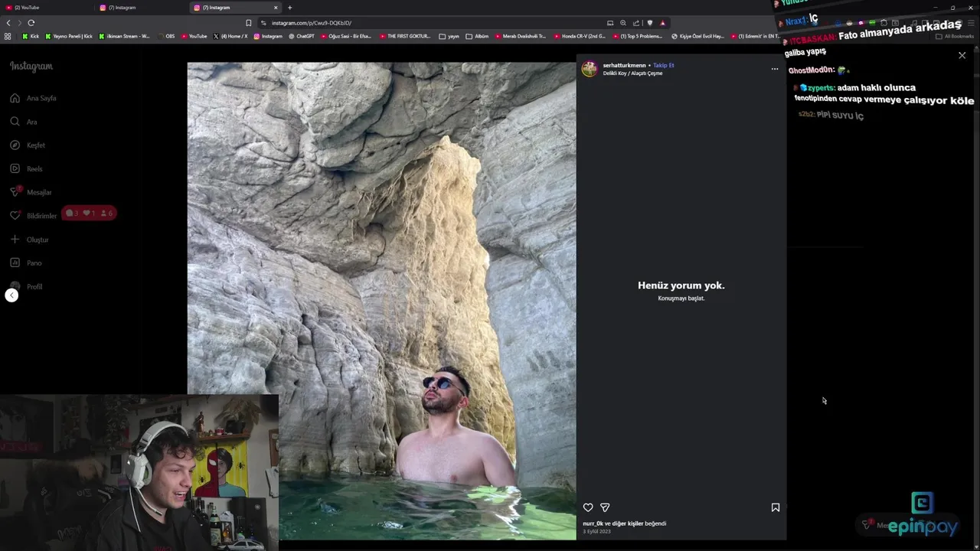The height and width of the screenshot is (551, 980).
Task: Open the Kick bookmark
Action: [31, 36]
